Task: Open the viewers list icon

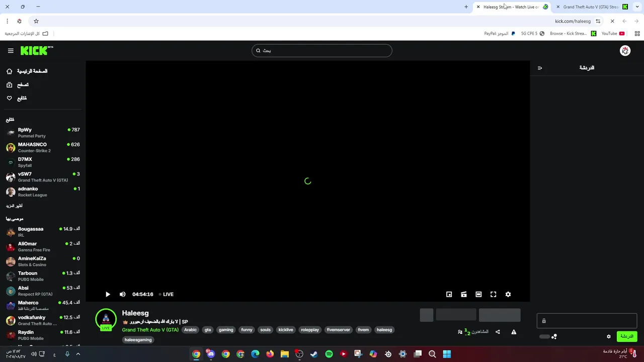Action: 460,332
